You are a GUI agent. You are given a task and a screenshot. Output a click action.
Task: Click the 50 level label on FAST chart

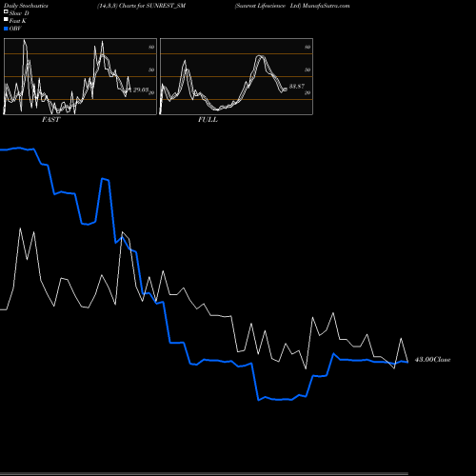(151, 69)
